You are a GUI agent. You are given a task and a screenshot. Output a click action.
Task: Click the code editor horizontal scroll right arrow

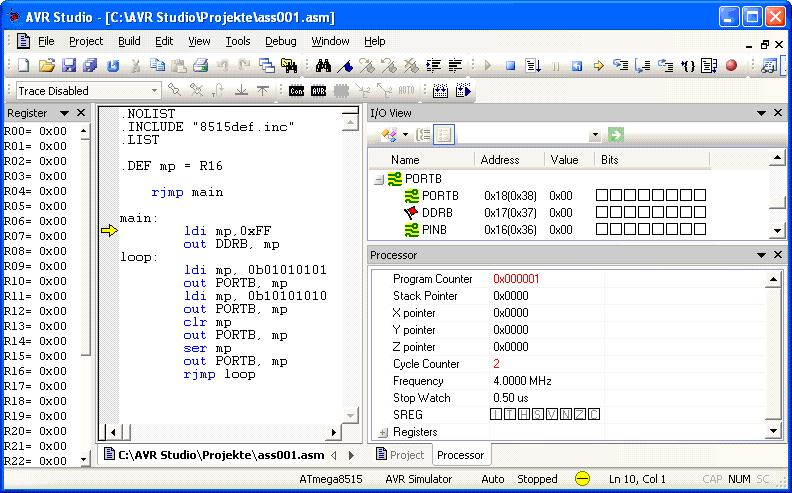click(x=333, y=432)
